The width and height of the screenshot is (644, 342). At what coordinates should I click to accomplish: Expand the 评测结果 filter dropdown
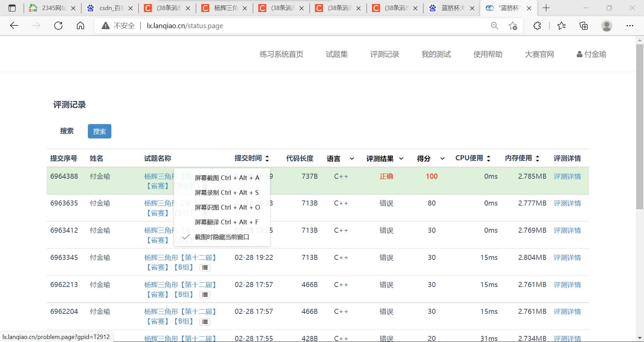401,159
